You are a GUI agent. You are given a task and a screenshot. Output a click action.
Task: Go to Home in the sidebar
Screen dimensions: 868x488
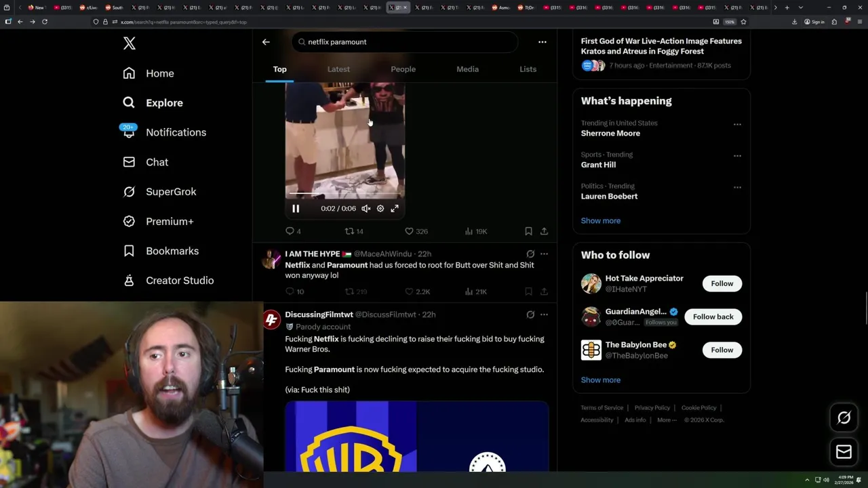(149, 73)
